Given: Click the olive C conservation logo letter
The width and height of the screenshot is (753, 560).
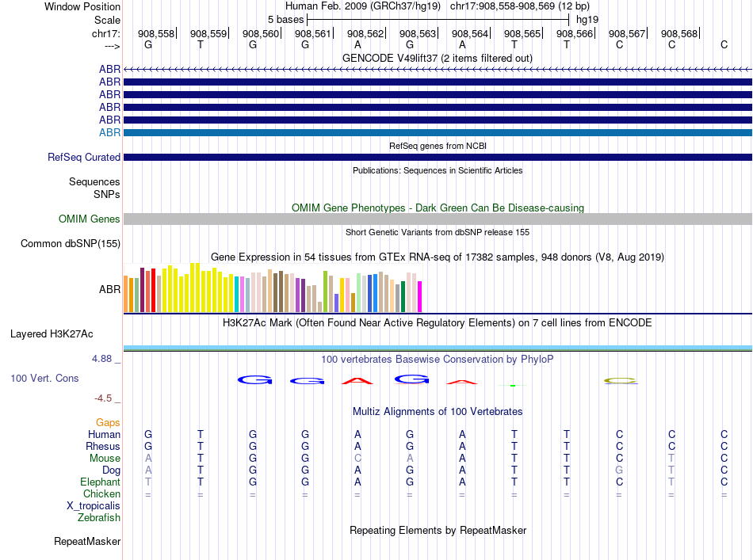Looking at the screenshot, I should tap(621, 381).
